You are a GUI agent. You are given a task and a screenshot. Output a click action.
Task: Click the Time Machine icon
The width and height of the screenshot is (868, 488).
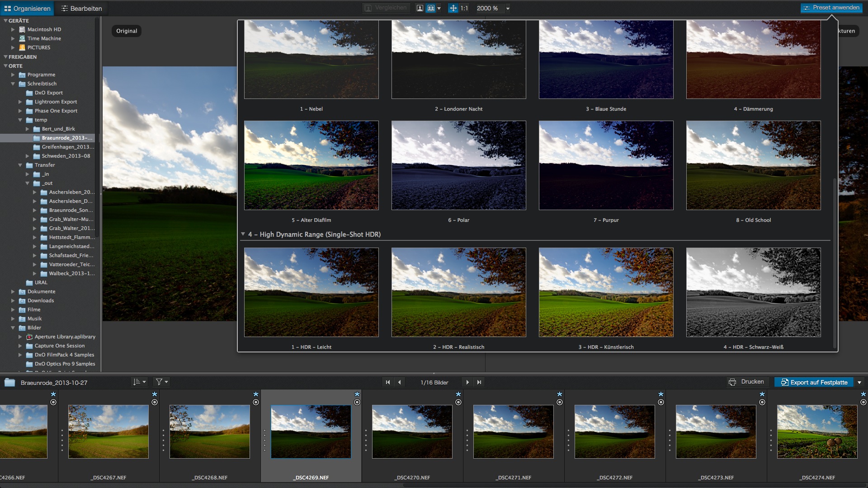point(22,38)
